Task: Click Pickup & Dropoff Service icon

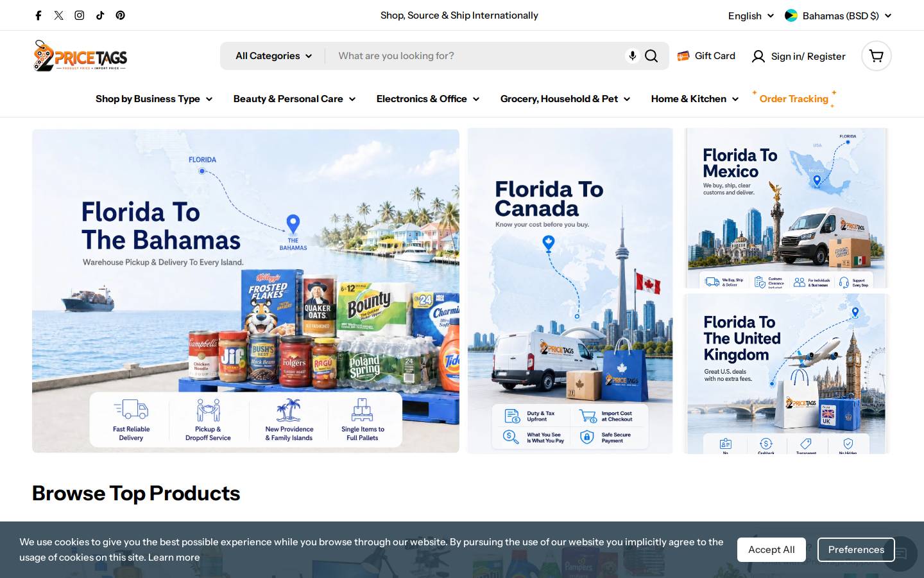Action: click(208, 410)
